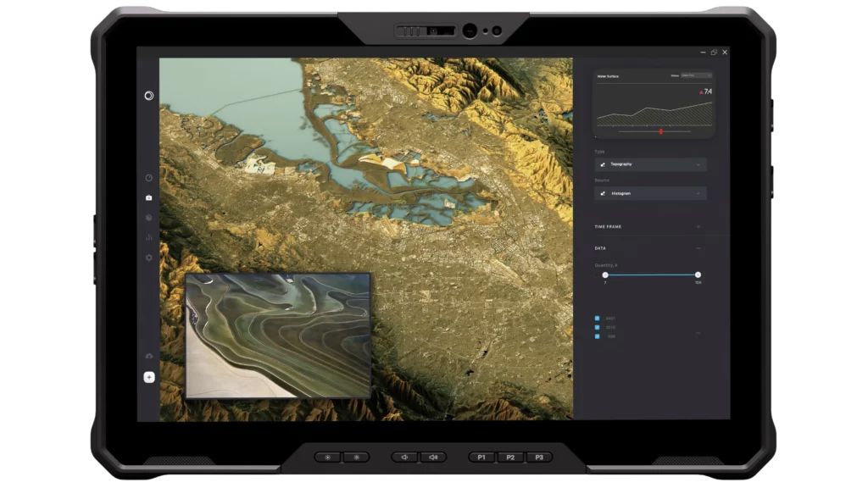Click the circular app logo in sidebar
The image size is (868, 488).
pyautogui.click(x=149, y=96)
